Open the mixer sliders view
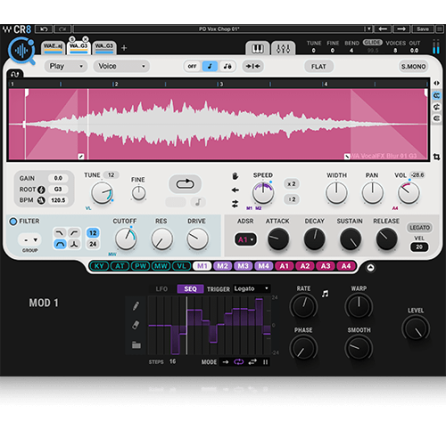The image size is (446, 446). click(x=283, y=49)
